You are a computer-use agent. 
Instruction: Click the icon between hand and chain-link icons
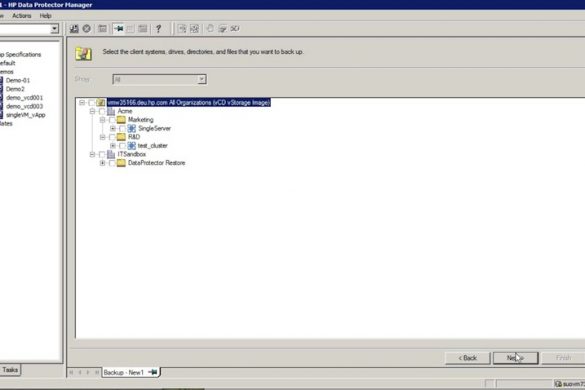tap(222, 29)
